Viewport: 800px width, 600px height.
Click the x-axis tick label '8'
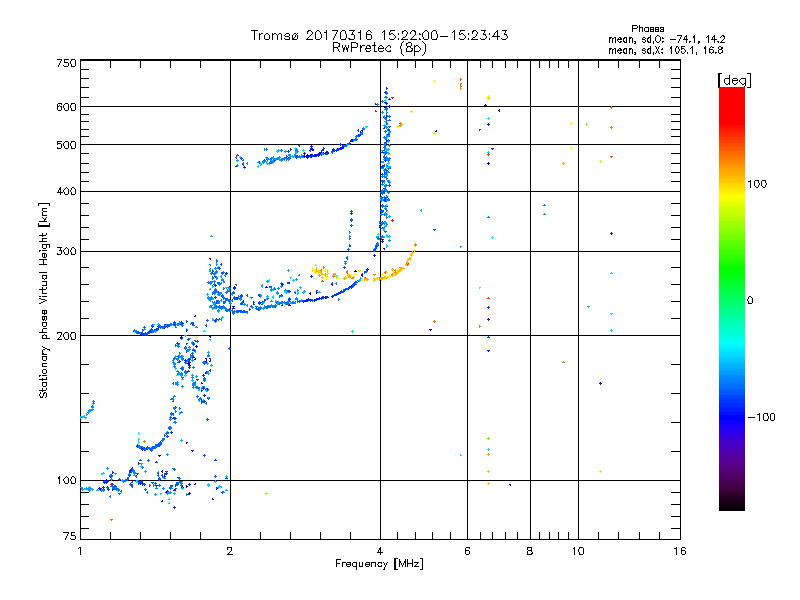(x=530, y=551)
